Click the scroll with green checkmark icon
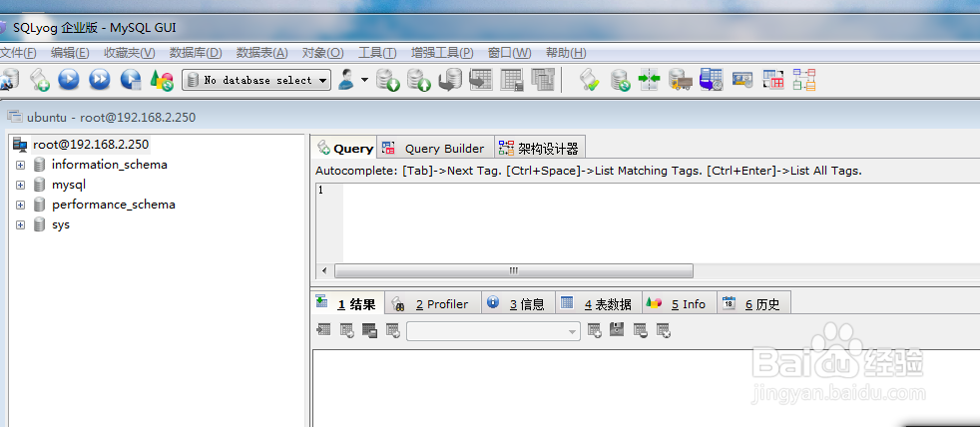 [x=589, y=80]
